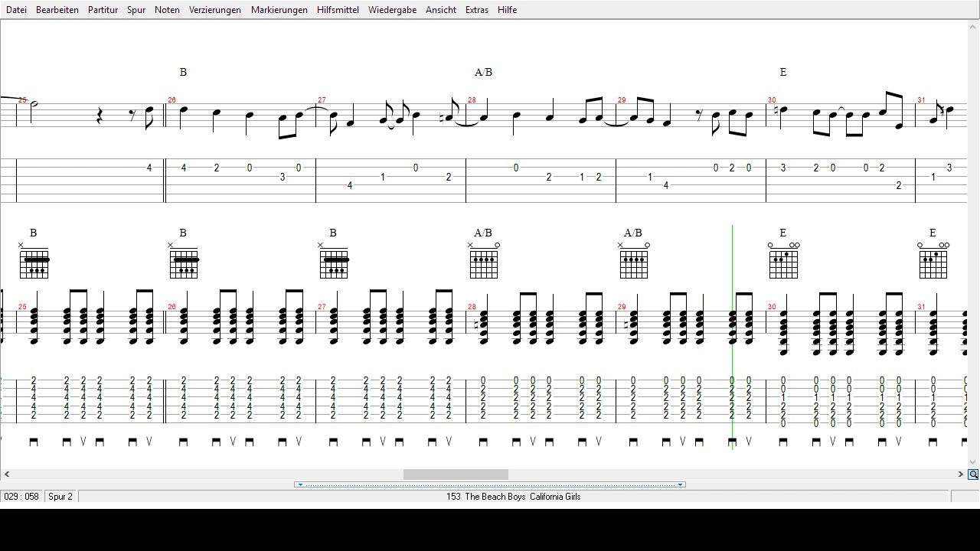Image resolution: width=980 pixels, height=551 pixels.
Task: Open the Noten menu
Action: pos(167,10)
